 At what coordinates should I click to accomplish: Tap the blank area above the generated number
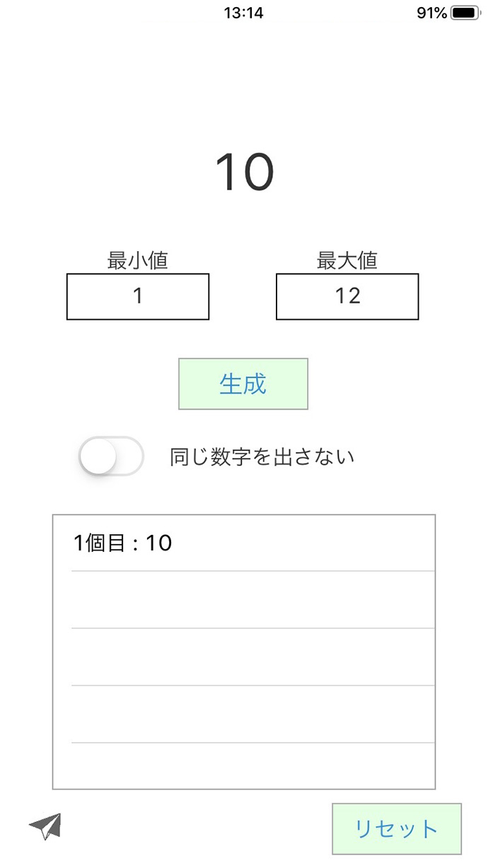[244, 85]
